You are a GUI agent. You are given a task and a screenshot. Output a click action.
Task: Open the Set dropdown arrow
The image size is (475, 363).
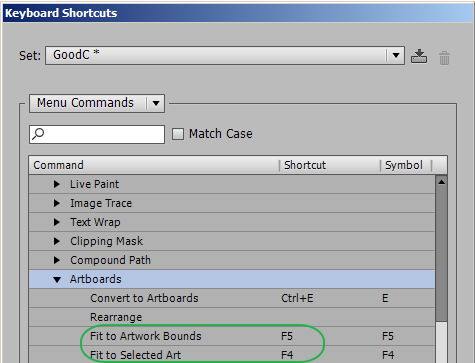(396, 55)
